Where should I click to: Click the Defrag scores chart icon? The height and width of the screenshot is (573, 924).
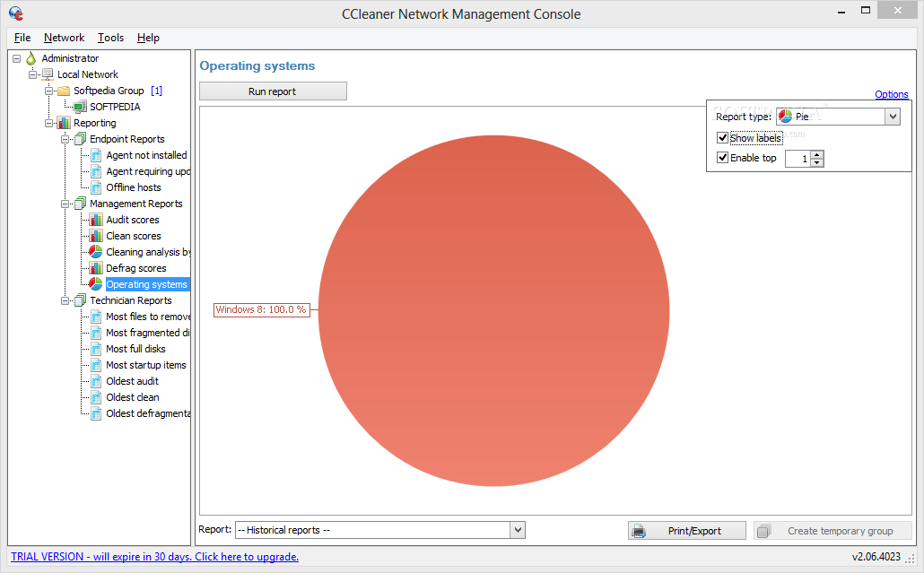[x=96, y=268]
